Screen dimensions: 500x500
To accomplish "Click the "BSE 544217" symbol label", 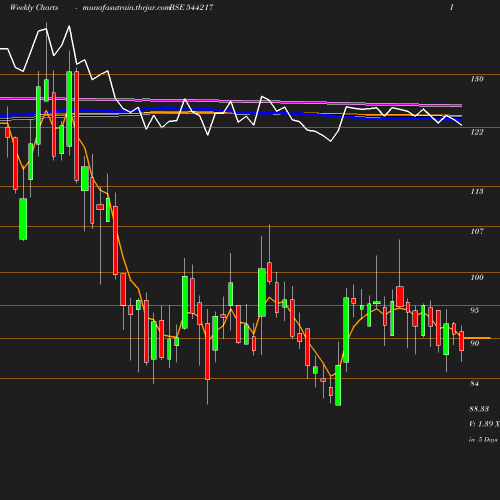I will (191, 7).
